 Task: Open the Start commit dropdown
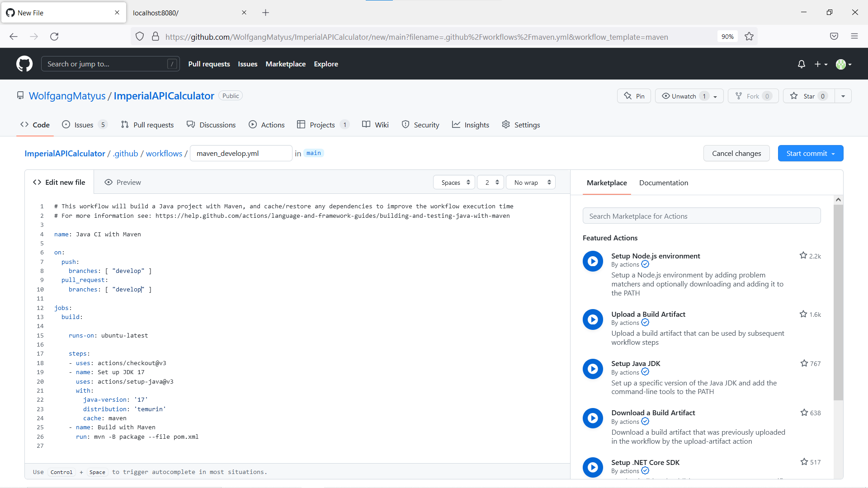pyautogui.click(x=811, y=153)
